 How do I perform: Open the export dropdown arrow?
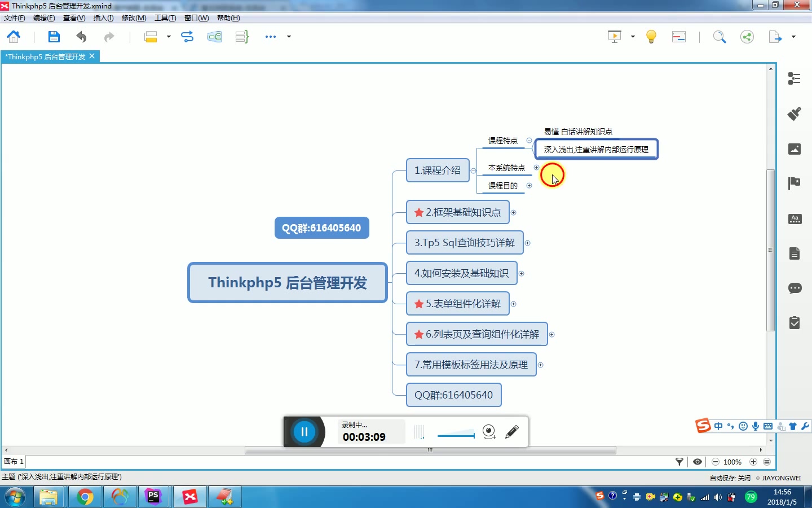click(x=793, y=37)
